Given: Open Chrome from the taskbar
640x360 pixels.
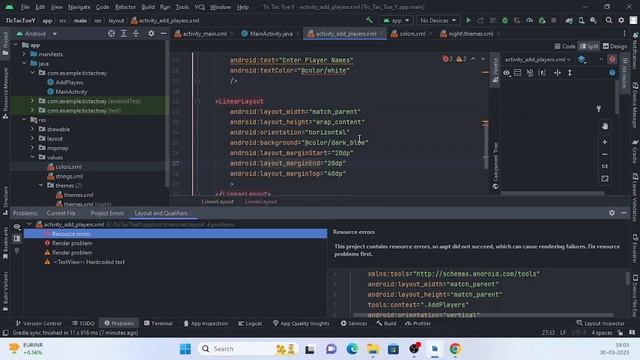Looking at the screenshot, I should coord(455,349).
